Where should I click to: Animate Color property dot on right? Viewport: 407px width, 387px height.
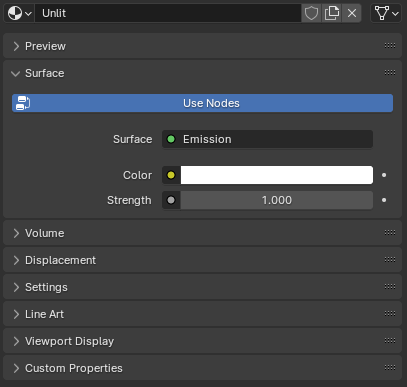point(384,175)
